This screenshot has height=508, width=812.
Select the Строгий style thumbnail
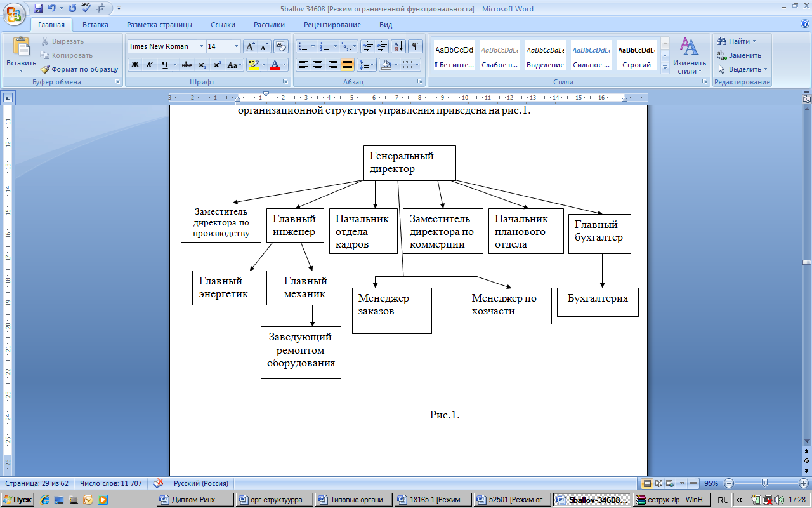click(636, 56)
